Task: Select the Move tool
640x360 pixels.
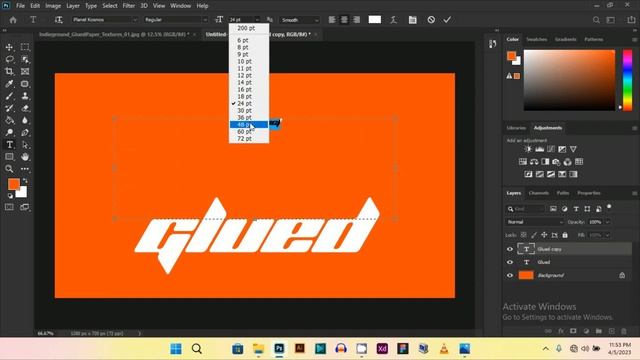Action: pyautogui.click(x=9, y=47)
